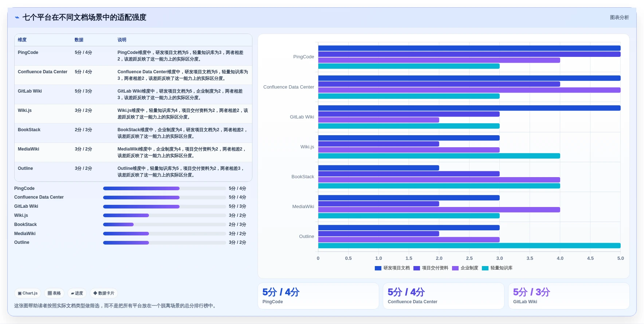Open the Confluence Data Center data card
The height and width of the screenshot is (324, 644).
444,296
